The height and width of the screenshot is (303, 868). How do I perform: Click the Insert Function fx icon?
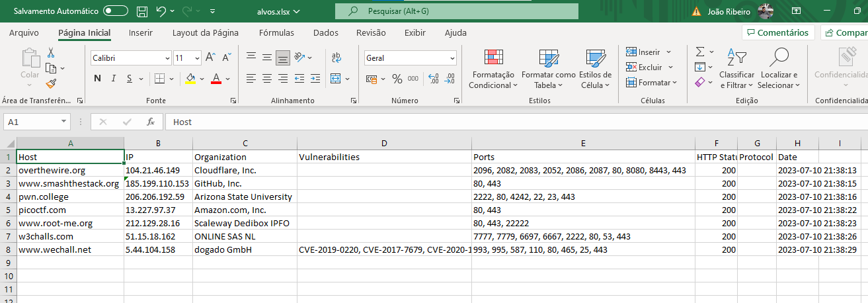point(151,122)
